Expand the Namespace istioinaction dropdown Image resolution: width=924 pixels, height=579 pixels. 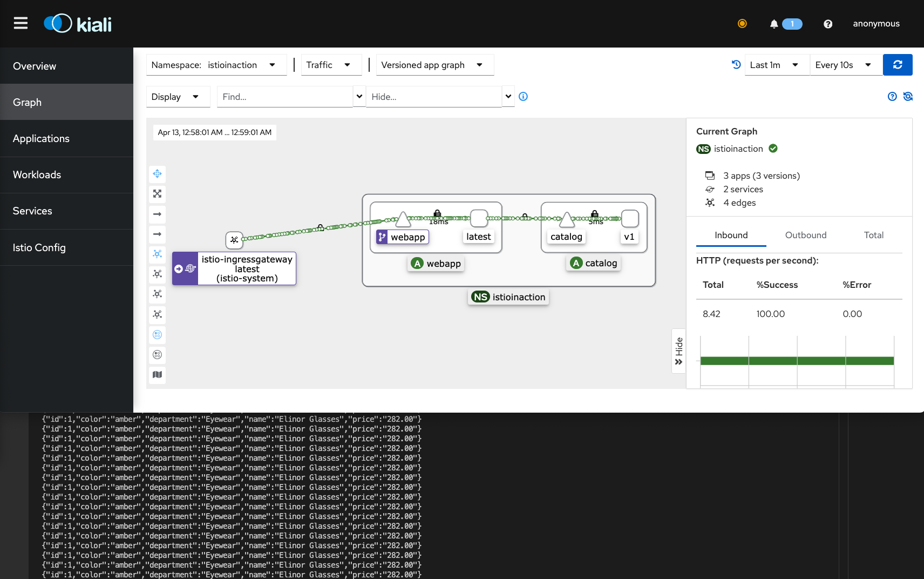(216, 65)
